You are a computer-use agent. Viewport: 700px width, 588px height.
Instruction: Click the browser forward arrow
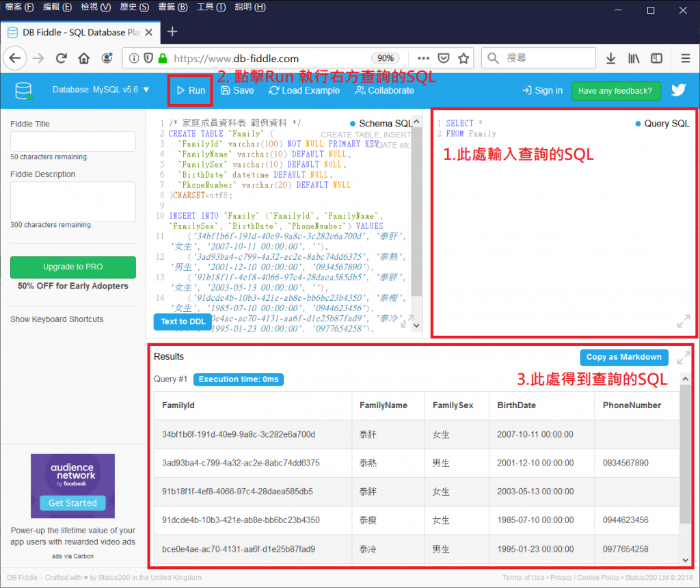click(38, 59)
